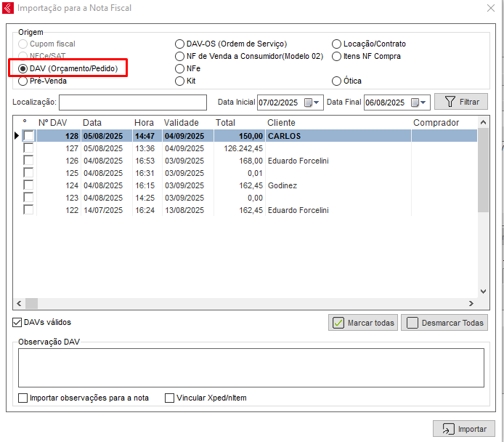Screen dimensions: 504x442
Task: Click Marcar todas button
Action: coord(363,323)
